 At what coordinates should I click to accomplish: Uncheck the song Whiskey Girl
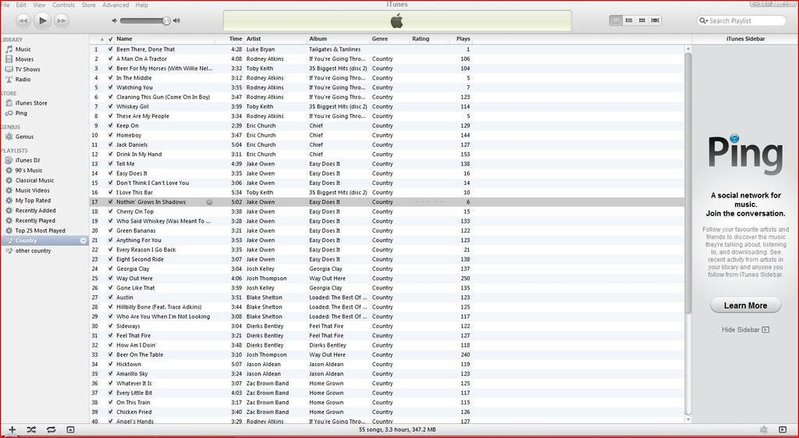tap(111, 106)
